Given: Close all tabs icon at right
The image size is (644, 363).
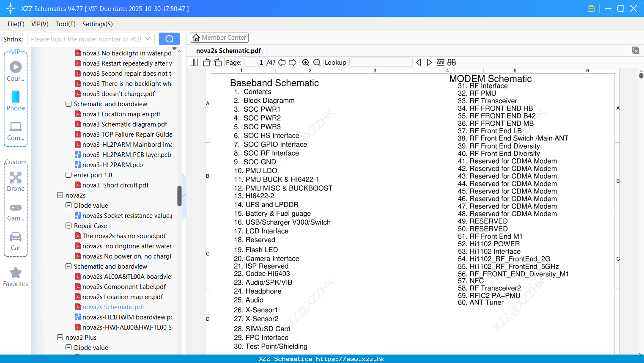Looking at the screenshot, I should point(636,50).
